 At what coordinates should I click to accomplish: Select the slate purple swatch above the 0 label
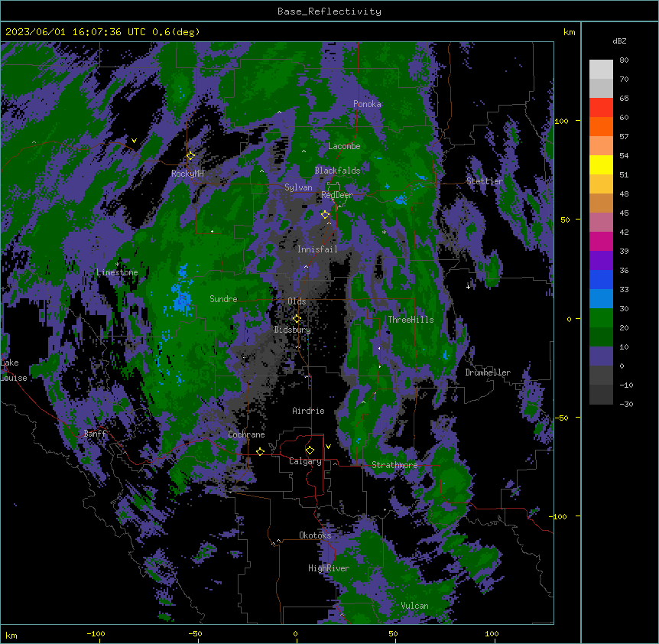click(x=601, y=356)
